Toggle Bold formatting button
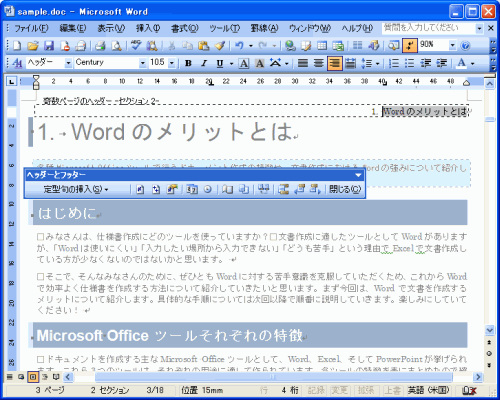This screenshot has width=500, height=400. [x=188, y=63]
